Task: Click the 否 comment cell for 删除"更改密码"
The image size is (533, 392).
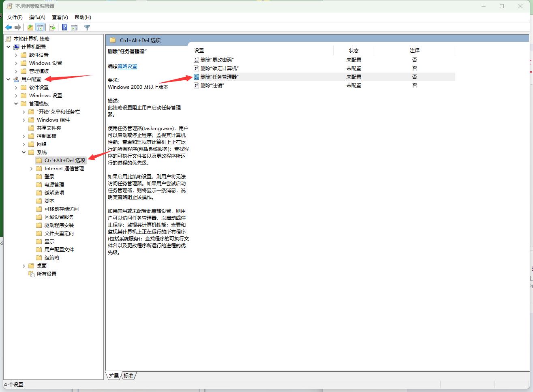Action: click(415, 60)
